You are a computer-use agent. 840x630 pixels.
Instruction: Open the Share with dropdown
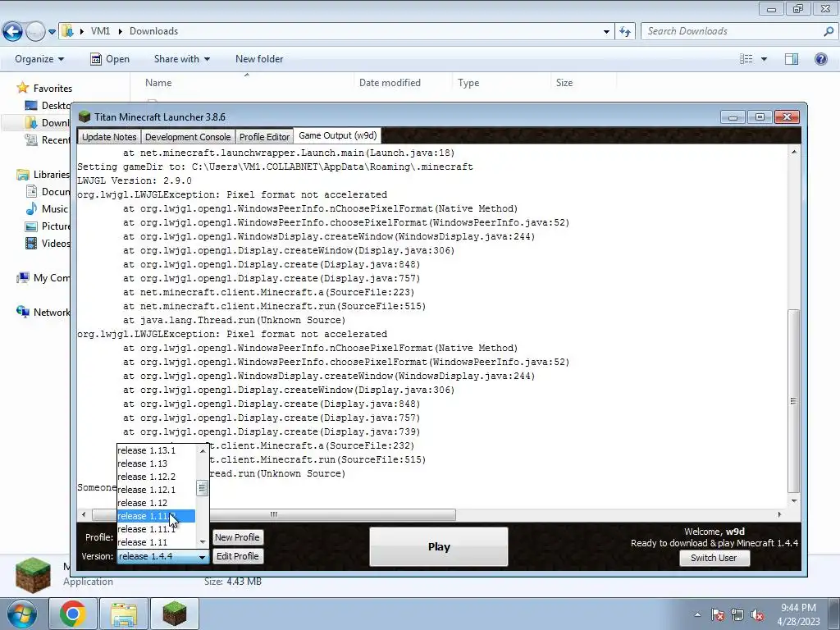[x=181, y=59]
